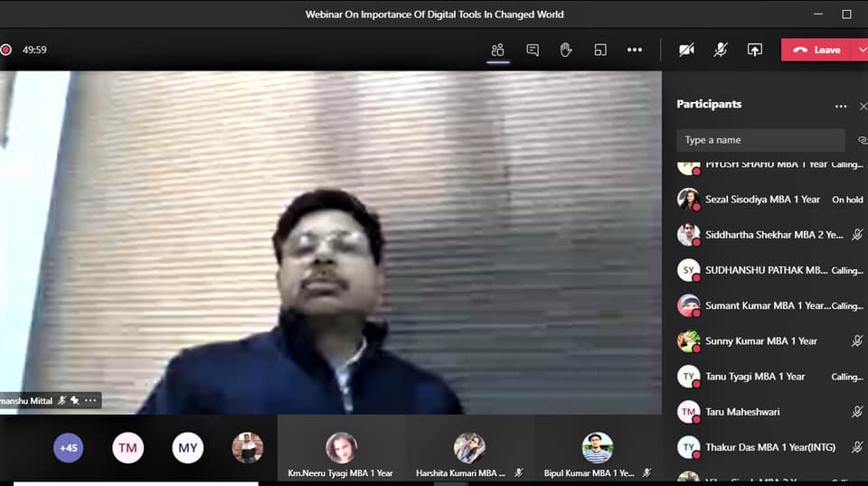Expand the Leave button dropdown arrow
The image size is (868, 486).
click(x=860, y=50)
